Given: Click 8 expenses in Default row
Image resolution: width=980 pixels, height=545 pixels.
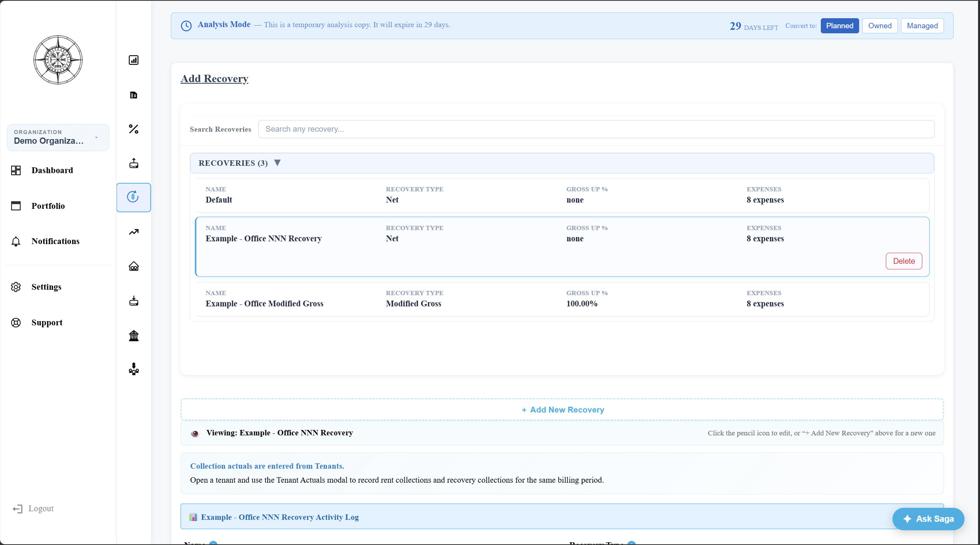Looking at the screenshot, I should click(765, 200).
